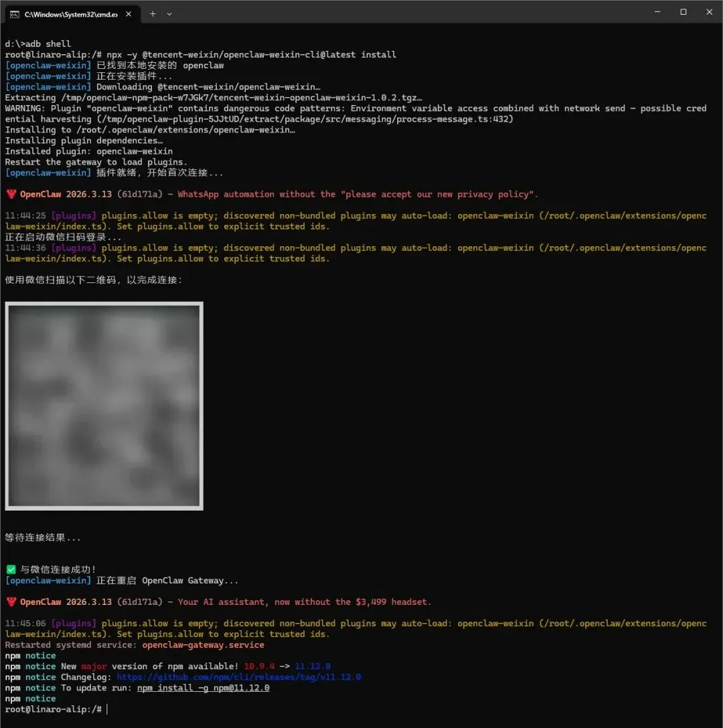Click 'Installed plugin: openclaw-weixin' text
Screen dimensions: 723x728
pyautogui.click(x=89, y=151)
